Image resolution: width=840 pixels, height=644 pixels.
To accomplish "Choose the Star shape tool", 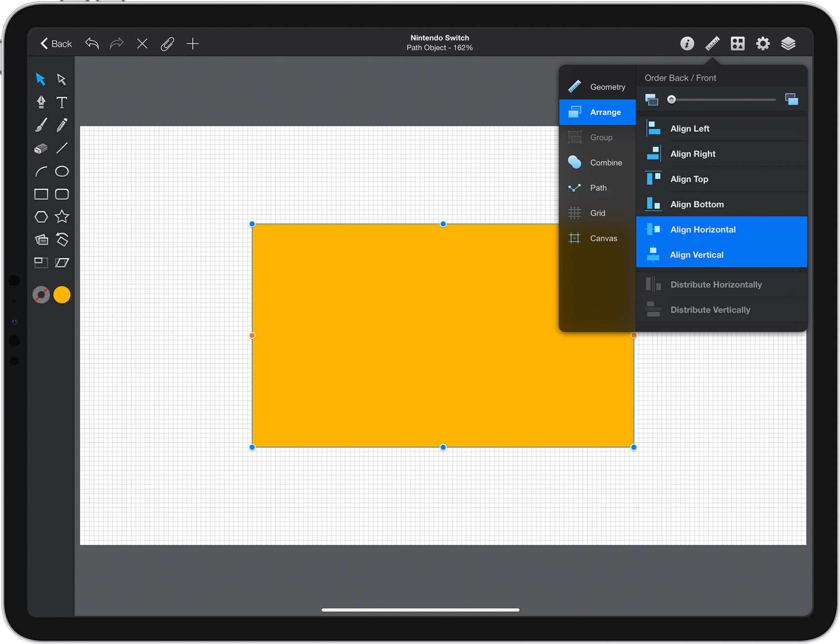I will 62,217.
